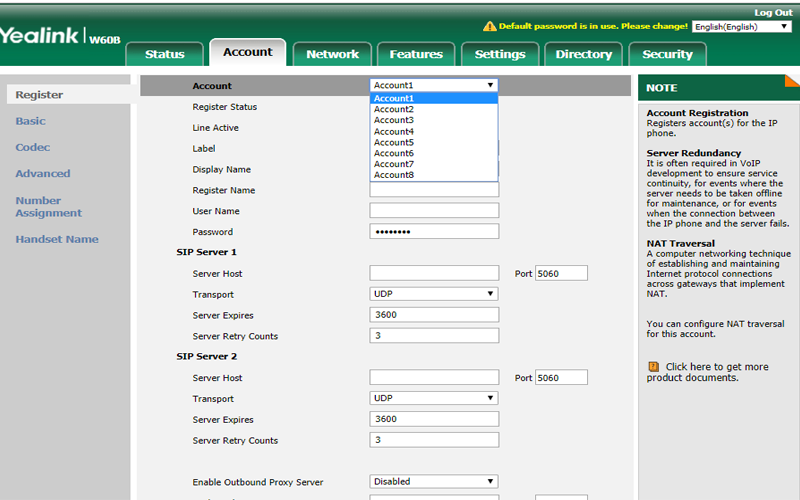Go to Handset Name settings
800x500 pixels.
[56, 239]
